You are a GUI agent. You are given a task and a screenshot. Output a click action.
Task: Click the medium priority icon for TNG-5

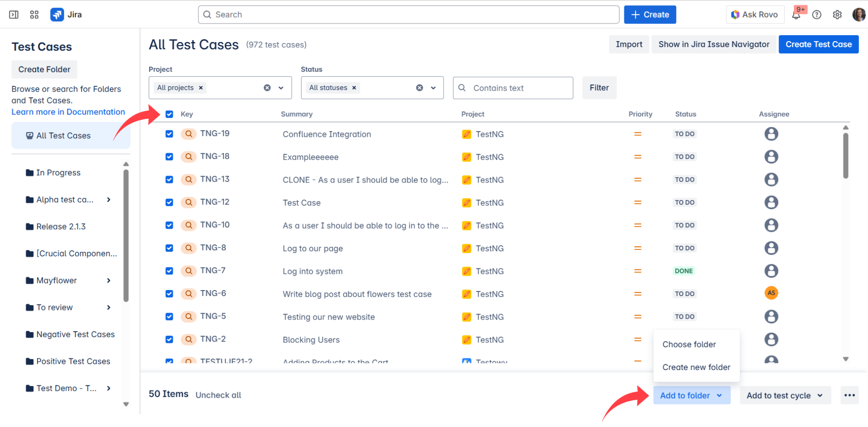(637, 317)
